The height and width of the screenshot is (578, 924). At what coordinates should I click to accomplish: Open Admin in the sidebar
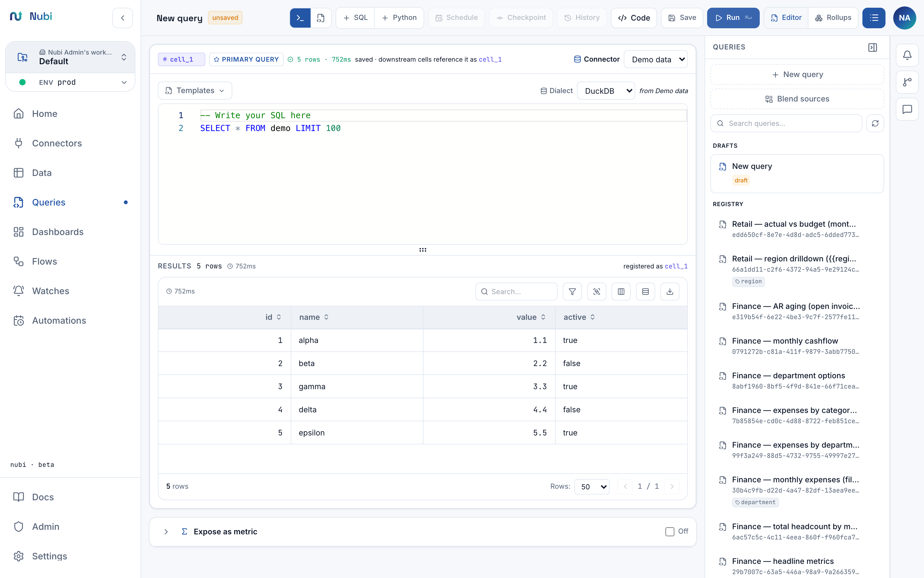[x=70, y=527]
